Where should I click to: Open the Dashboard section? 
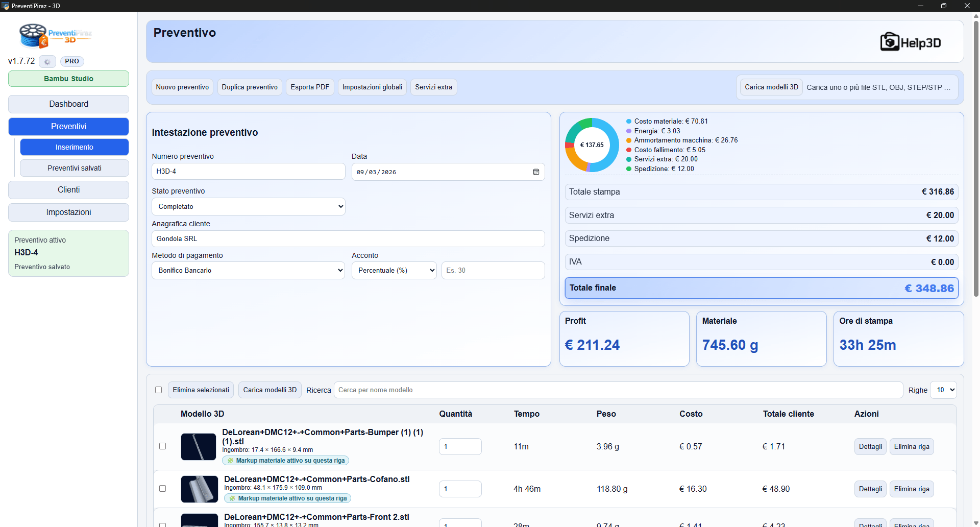point(68,104)
